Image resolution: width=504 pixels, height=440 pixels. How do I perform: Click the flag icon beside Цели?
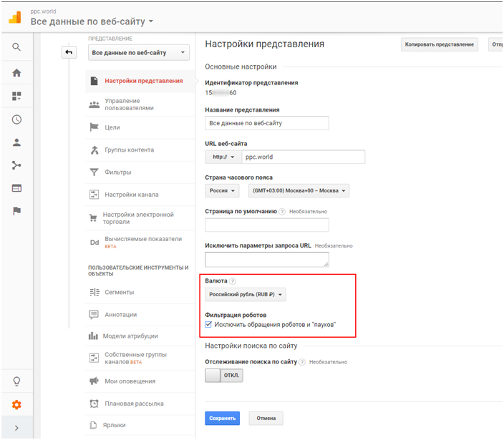(94, 127)
